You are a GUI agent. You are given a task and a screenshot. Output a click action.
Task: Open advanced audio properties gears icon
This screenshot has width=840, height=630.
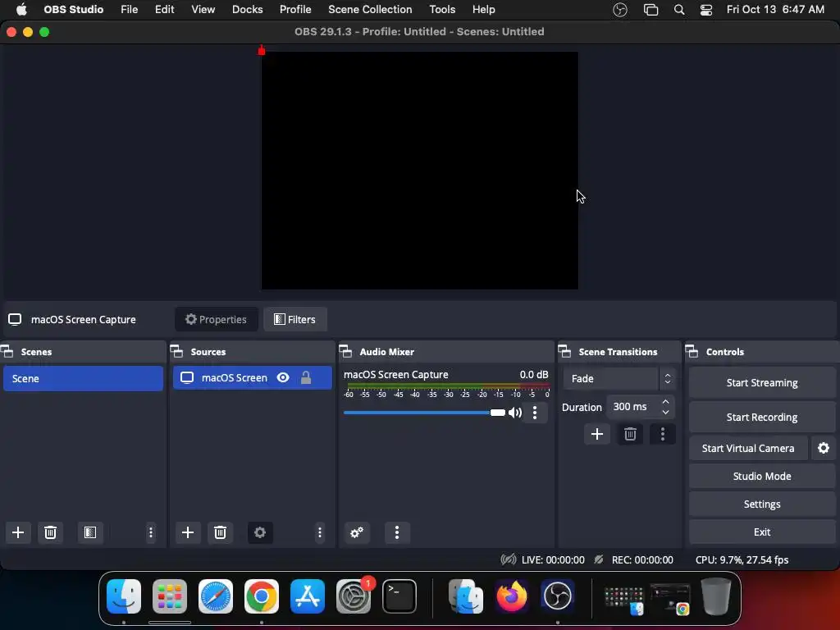click(x=357, y=532)
